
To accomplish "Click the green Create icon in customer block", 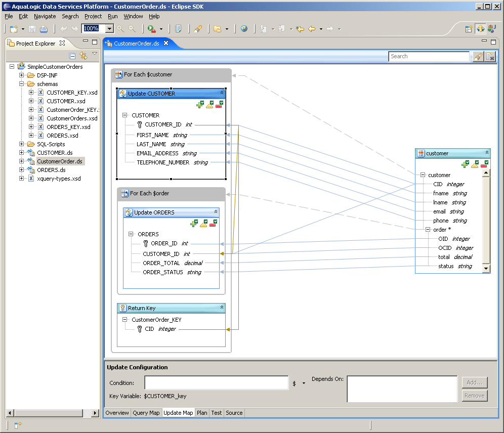I will click(465, 164).
